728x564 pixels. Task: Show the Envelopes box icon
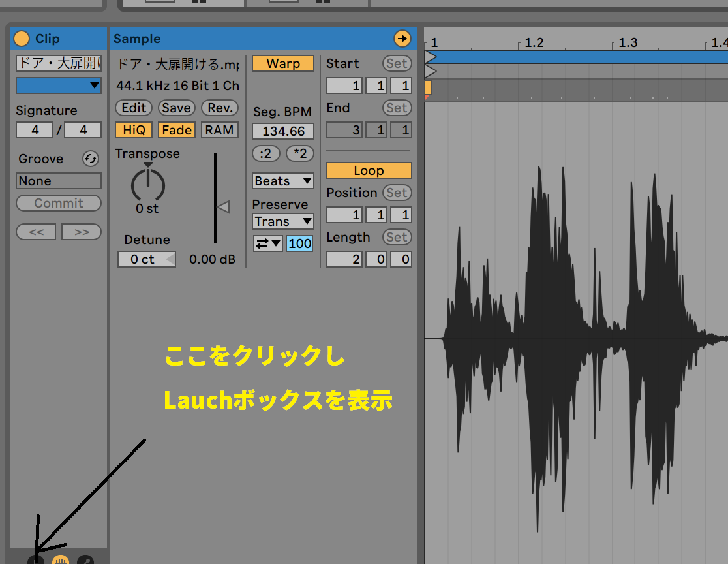tap(85, 560)
